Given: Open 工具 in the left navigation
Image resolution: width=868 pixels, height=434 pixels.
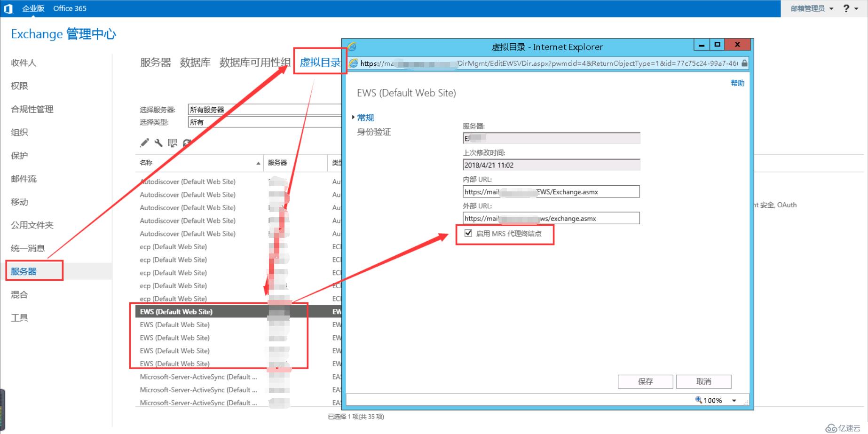Looking at the screenshot, I should (x=19, y=318).
